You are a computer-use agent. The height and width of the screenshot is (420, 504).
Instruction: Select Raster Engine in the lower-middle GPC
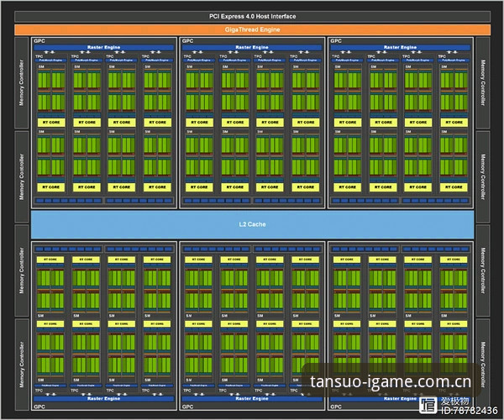(x=252, y=398)
